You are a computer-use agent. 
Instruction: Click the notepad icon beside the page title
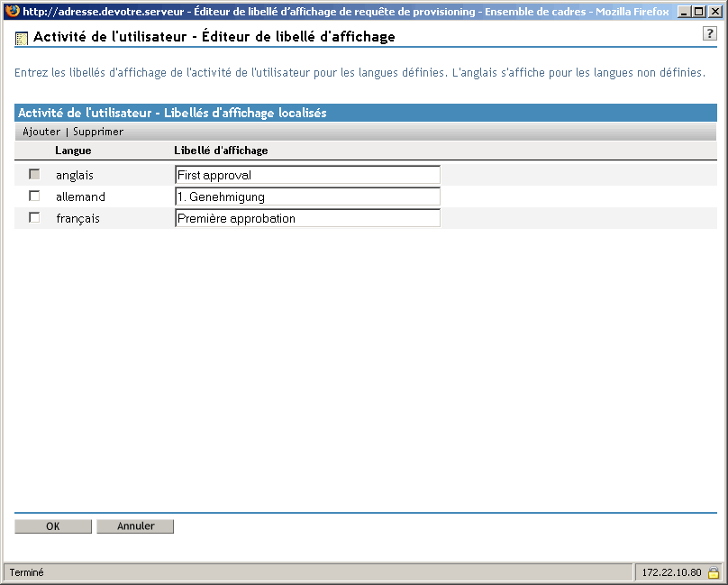pos(22,39)
